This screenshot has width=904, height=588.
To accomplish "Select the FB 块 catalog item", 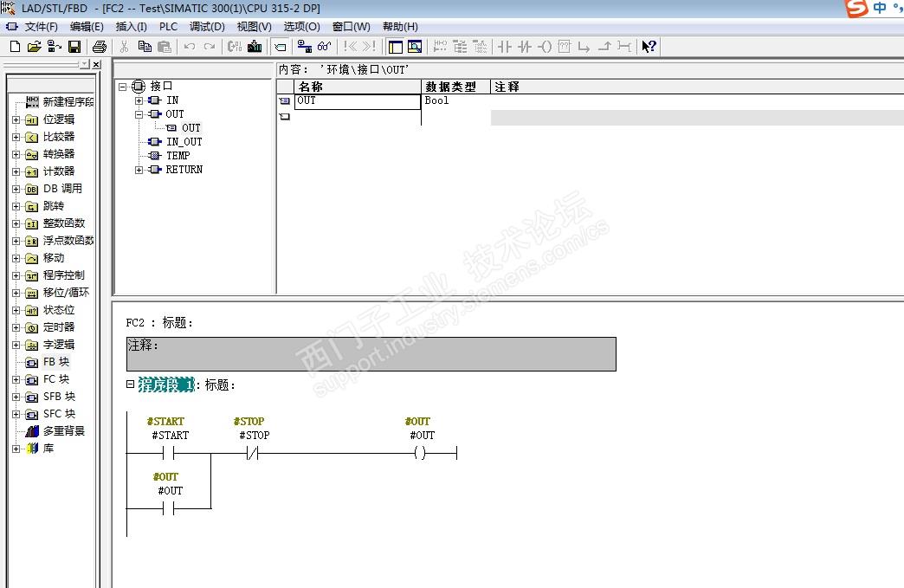I will pyautogui.click(x=56, y=361).
